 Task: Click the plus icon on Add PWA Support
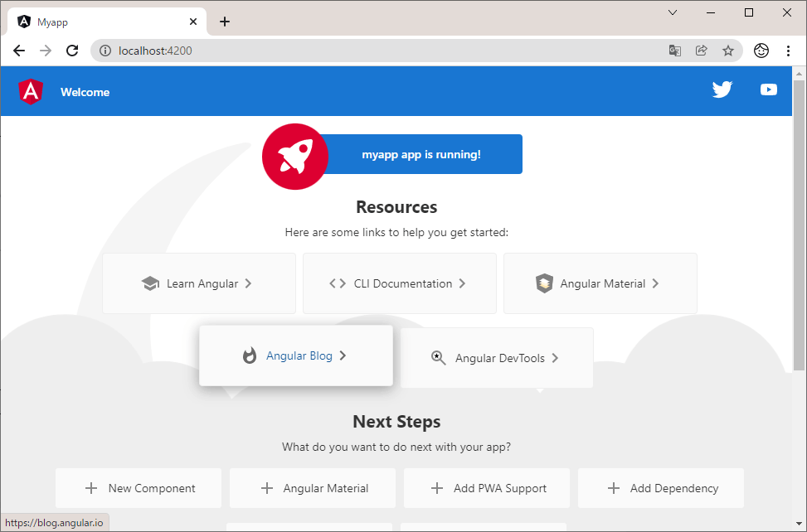pos(437,488)
